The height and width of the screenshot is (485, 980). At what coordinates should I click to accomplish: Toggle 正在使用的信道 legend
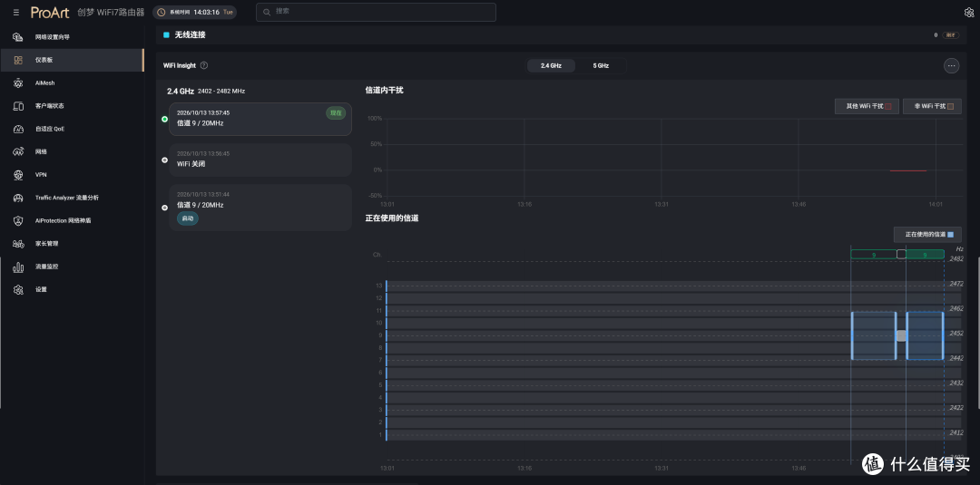click(x=927, y=235)
